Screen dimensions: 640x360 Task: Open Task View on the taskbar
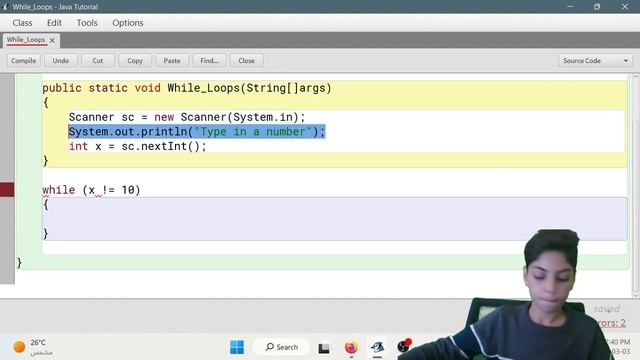pos(324,348)
